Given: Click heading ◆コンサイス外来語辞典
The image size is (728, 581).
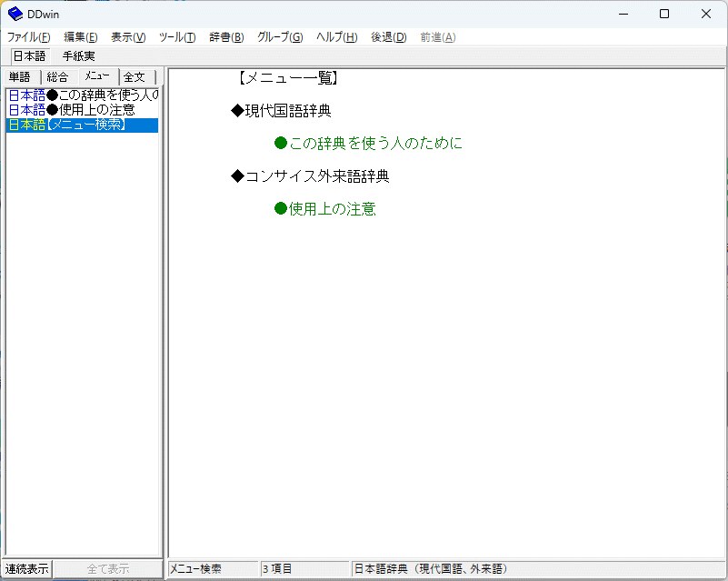Looking at the screenshot, I should coord(310,176).
